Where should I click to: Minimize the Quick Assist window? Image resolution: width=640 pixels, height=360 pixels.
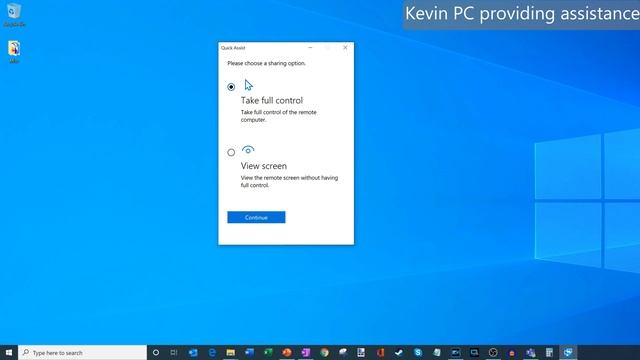(x=310, y=48)
